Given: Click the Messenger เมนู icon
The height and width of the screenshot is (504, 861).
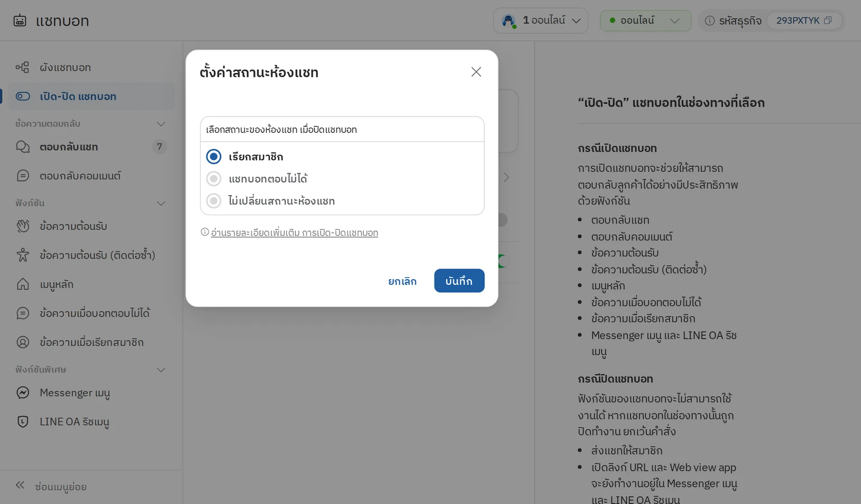Looking at the screenshot, I should (22, 392).
